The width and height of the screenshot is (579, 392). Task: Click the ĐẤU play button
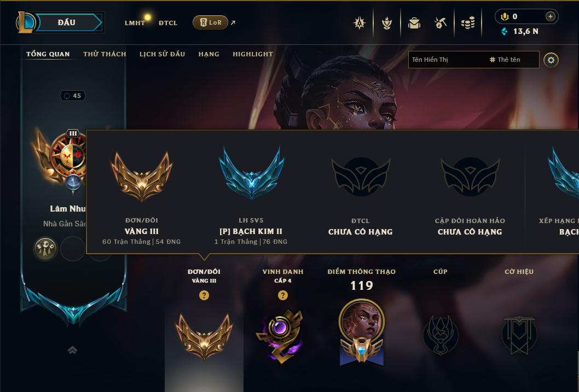tap(67, 22)
